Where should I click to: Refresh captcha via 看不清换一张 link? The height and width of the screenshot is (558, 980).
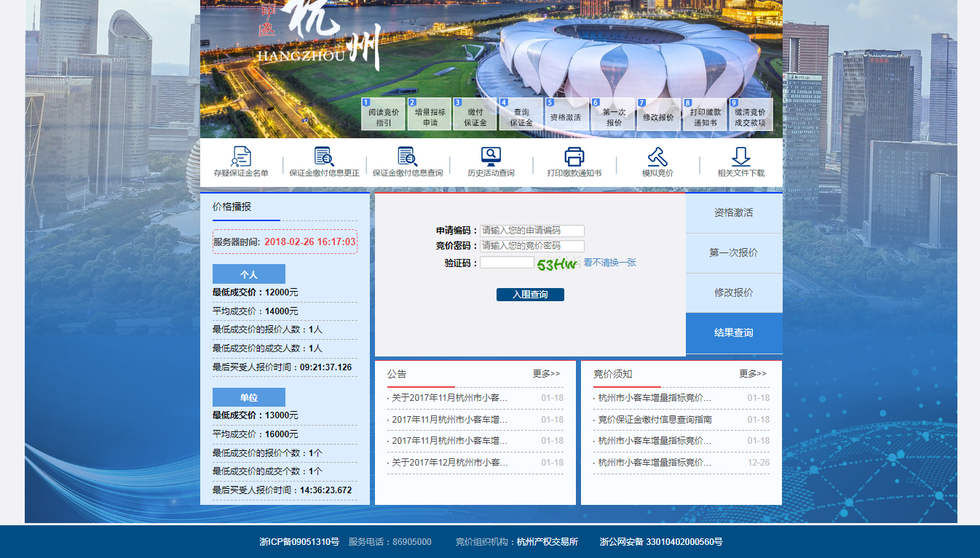click(x=609, y=263)
